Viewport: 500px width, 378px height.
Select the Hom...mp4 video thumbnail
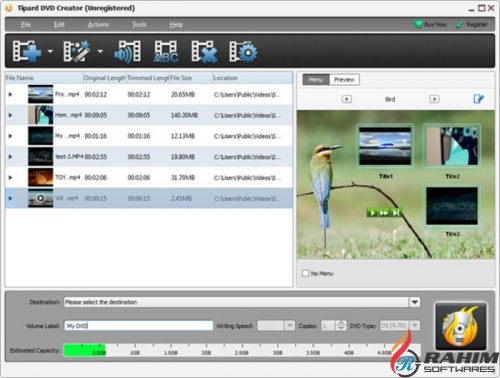40,115
